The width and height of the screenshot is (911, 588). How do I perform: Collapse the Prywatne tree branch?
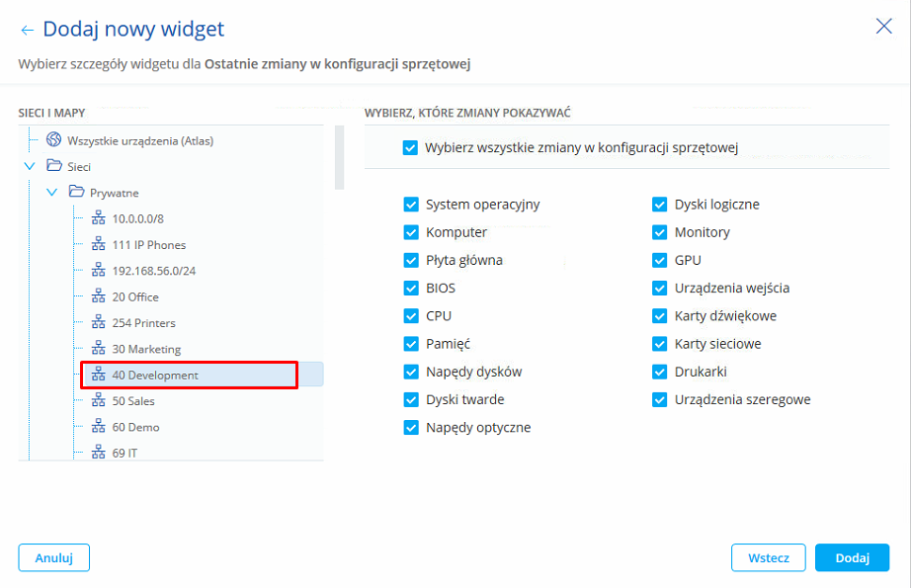(52, 193)
